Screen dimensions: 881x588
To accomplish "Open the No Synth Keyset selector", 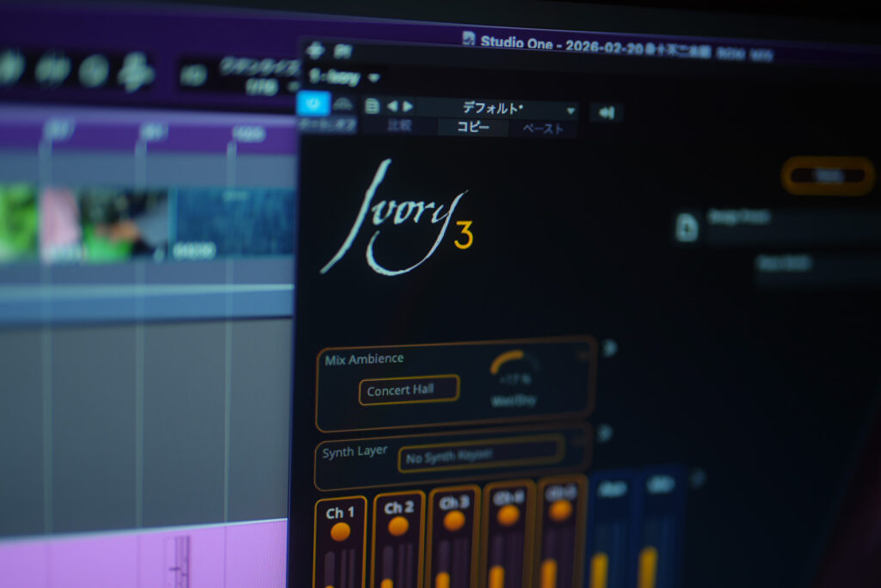I will [x=480, y=456].
